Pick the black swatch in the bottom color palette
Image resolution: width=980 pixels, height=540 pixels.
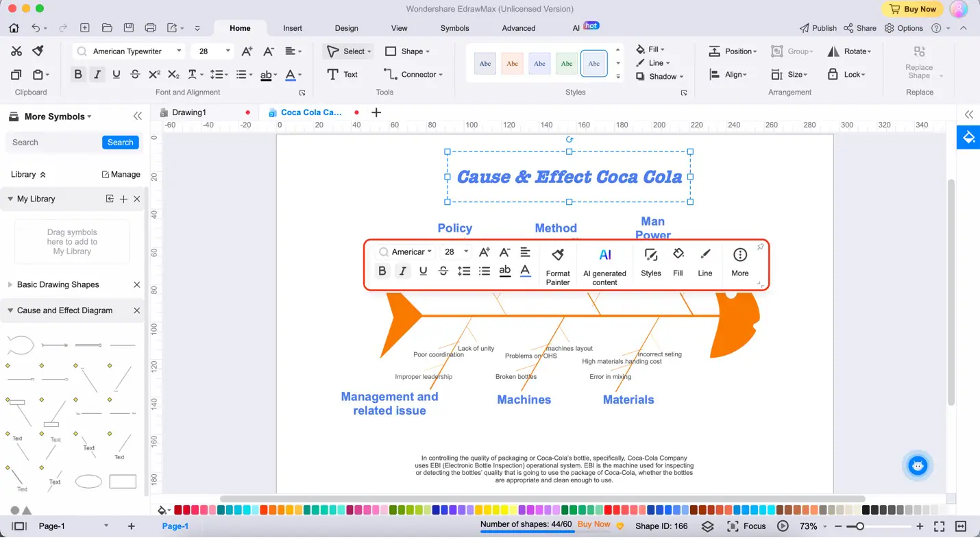click(866, 510)
